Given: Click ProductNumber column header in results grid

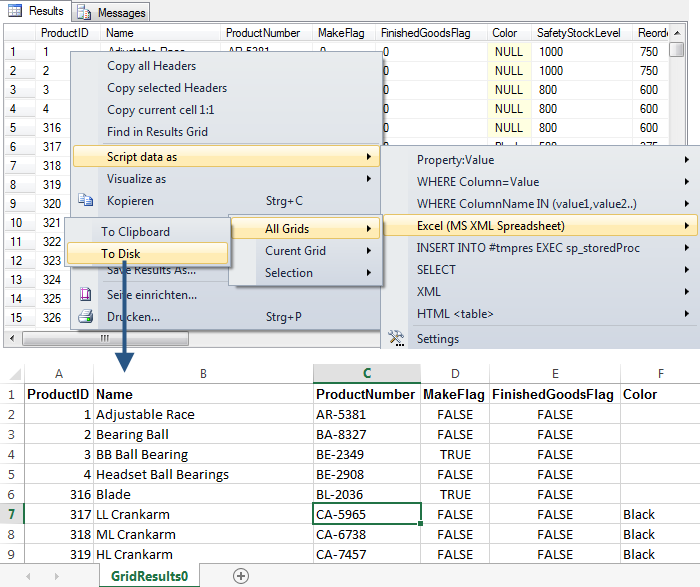Looking at the screenshot, I should tap(266, 33).
